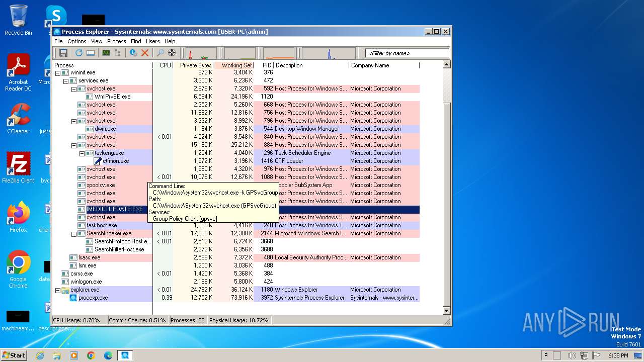The image size is (644, 362).
Task: Open the CPU usage mini graph
Action: [201, 53]
